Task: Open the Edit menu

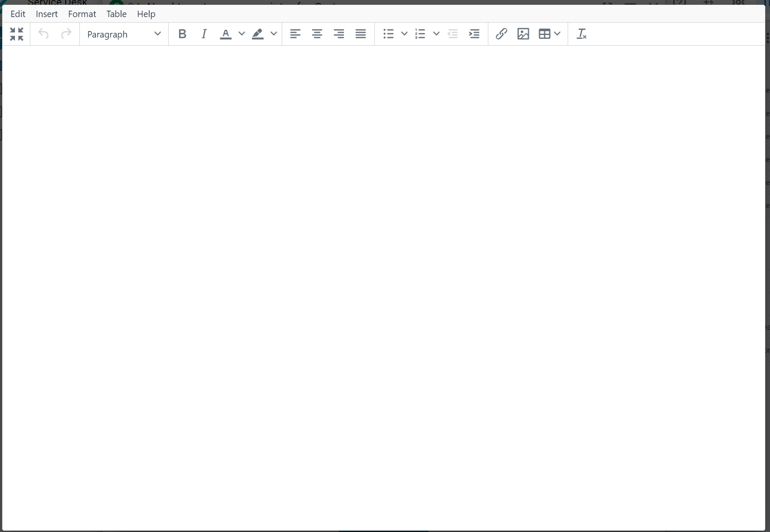Action: pos(18,14)
